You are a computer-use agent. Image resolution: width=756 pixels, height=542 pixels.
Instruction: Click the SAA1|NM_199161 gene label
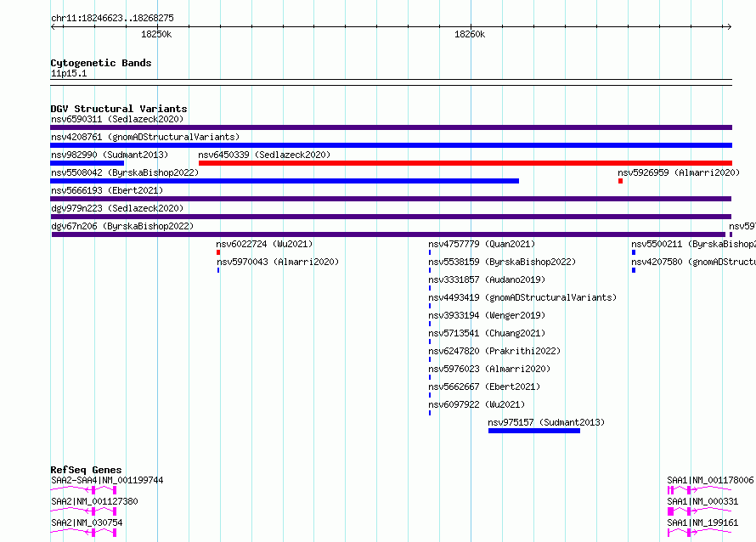pyautogui.click(x=702, y=522)
